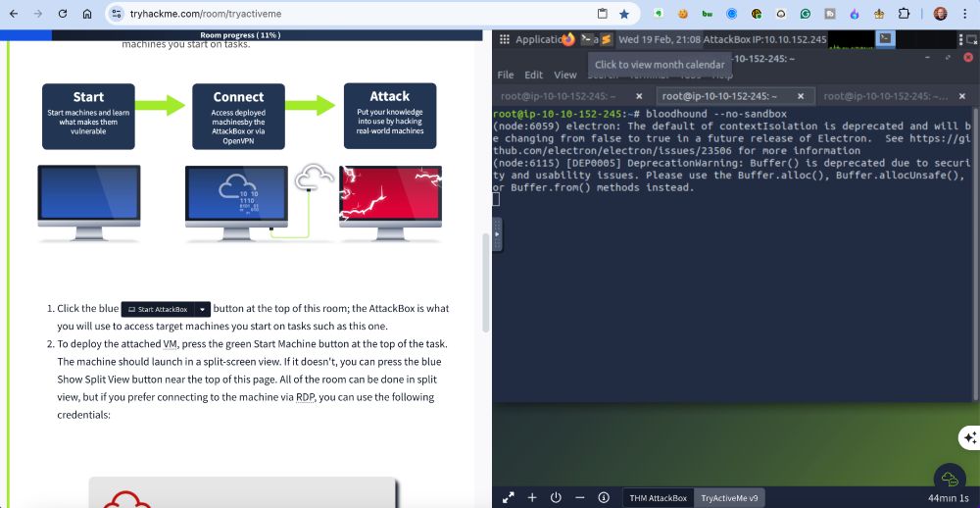Screen dimensions: 980x508
Task: Open the Evernote extension icon
Action: pos(659,13)
